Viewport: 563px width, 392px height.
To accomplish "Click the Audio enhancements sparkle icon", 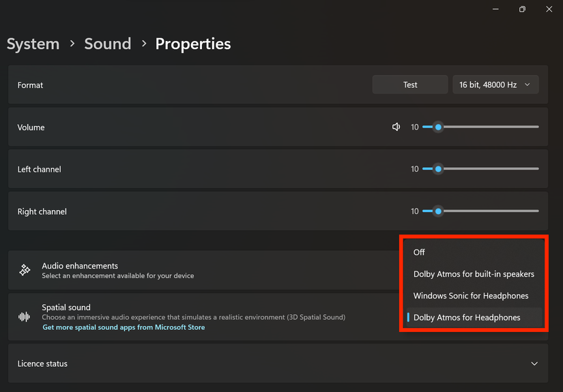I will tap(25, 270).
